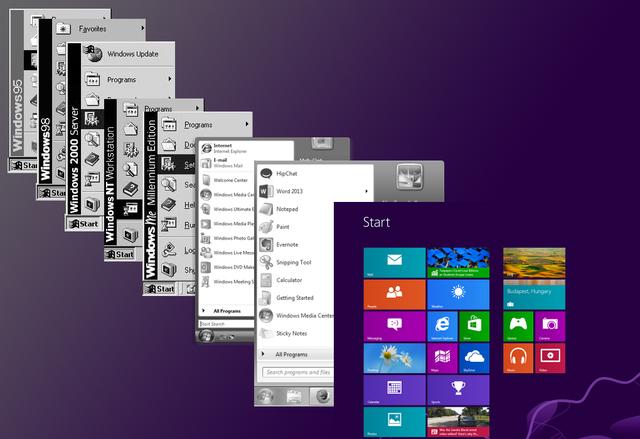Screen dimensions: 640x439
Task: Launch the Internet Explorer tile
Action: (x=443, y=326)
